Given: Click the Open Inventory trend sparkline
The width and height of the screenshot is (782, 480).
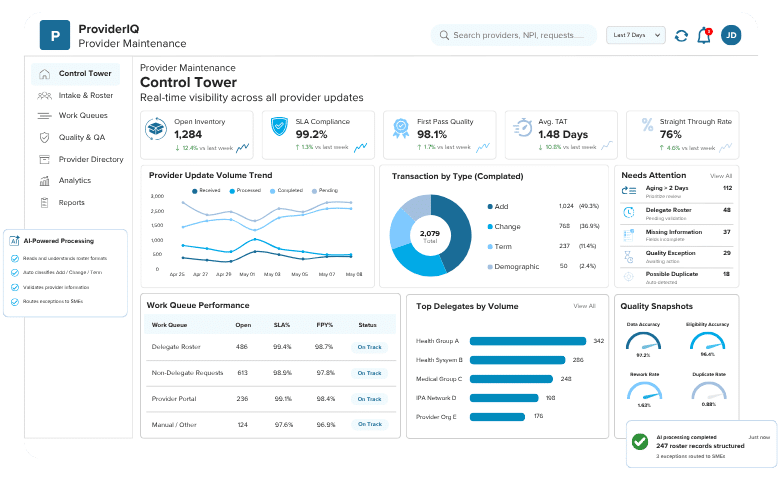Looking at the screenshot, I should click(243, 148).
